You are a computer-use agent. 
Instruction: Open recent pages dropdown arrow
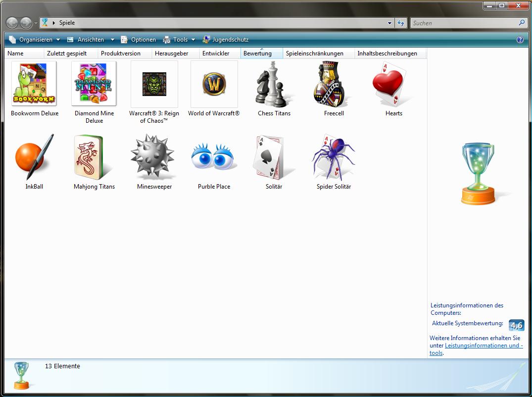(36, 23)
